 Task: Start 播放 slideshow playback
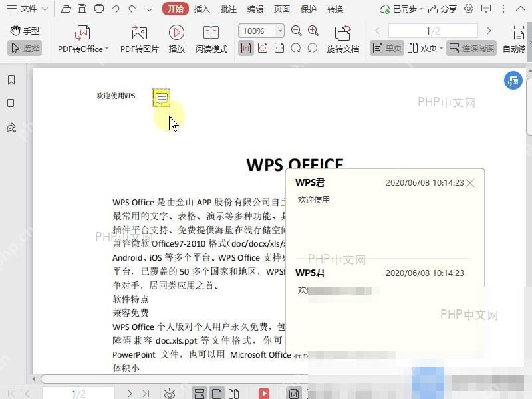(x=176, y=39)
